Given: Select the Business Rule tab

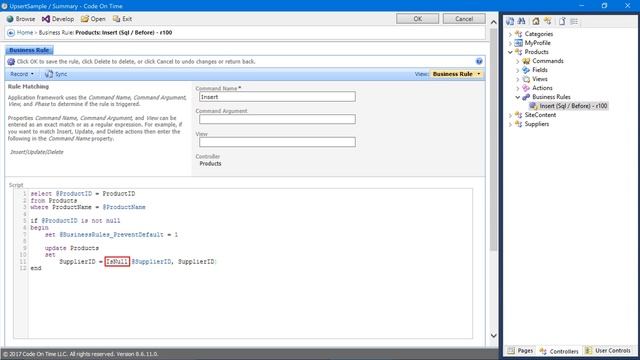Looking at the screenshot, I should click(x=29, y=50).
